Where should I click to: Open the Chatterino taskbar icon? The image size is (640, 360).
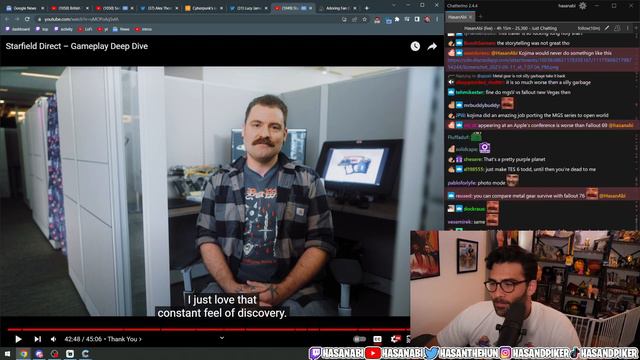pos(86,353)
